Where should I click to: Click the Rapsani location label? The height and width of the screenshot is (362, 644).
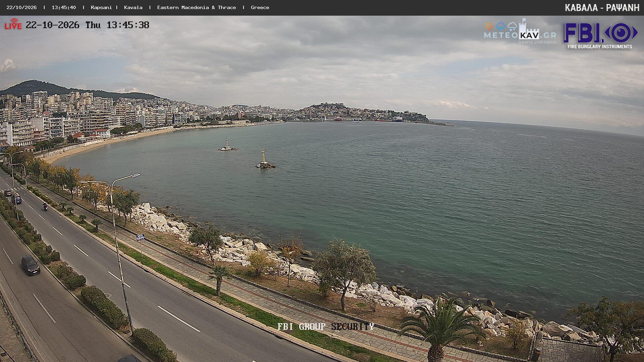tap(101, 7)
